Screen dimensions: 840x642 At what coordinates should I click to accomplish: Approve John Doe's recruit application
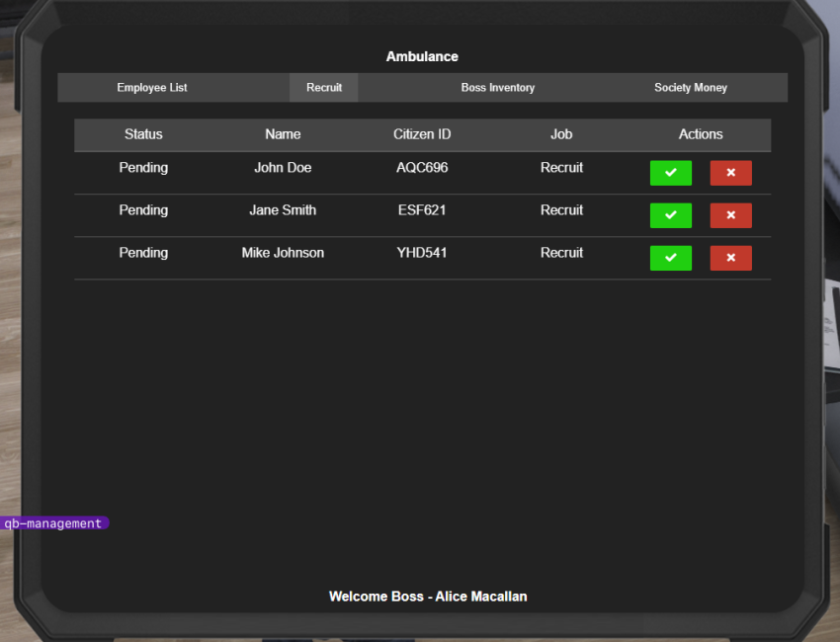coord(670,173)
